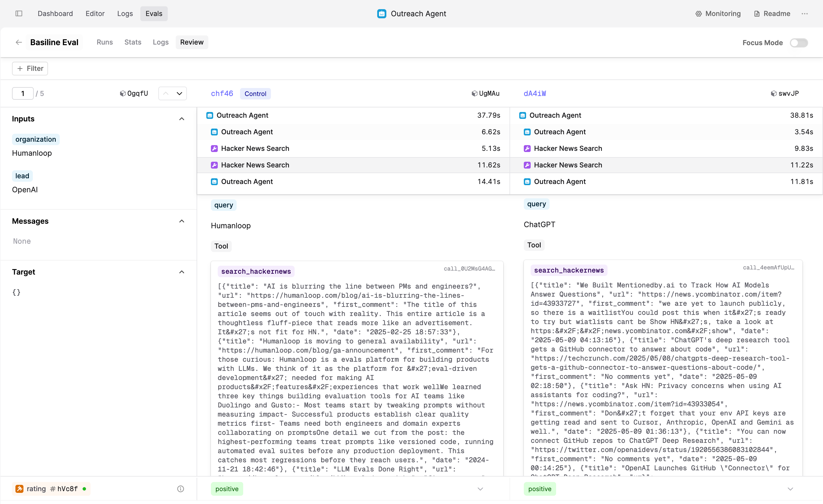Viewport: 823px width, 504px height.
Task: Switch to the Stats tab
Action: [x=133, y=42]
